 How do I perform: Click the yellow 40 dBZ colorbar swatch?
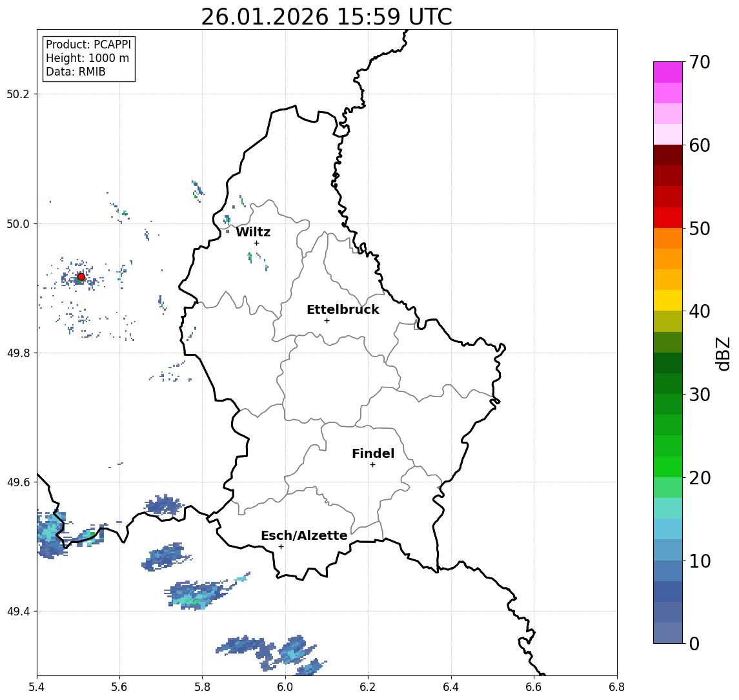[668, 300]
